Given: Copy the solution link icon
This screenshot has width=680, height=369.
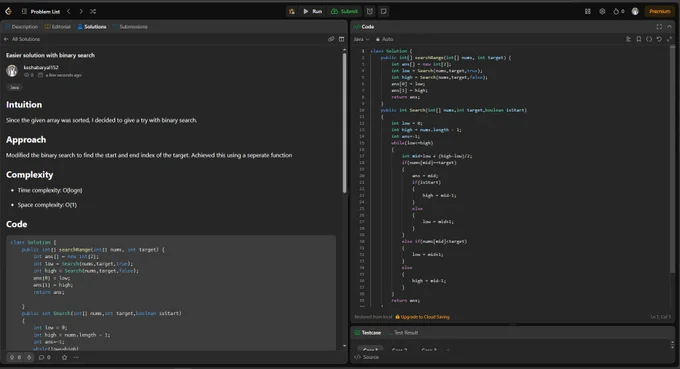Looking at the screenshot, I should click(331, 39).
